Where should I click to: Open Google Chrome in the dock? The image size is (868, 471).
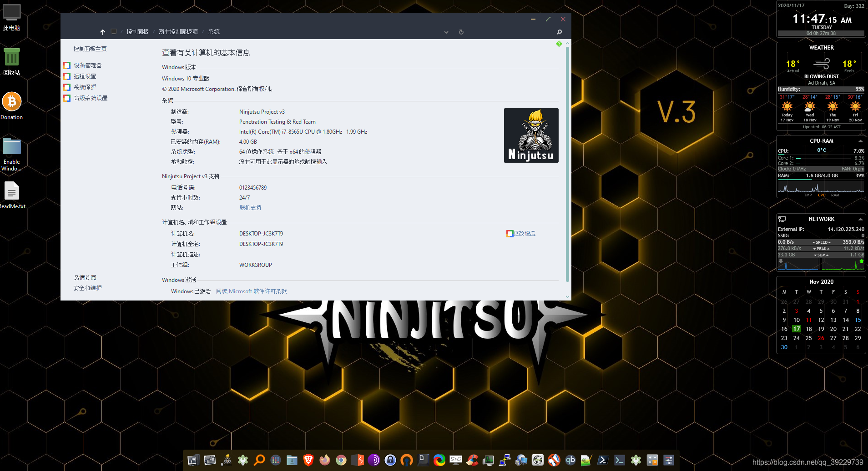click(341, 460)
